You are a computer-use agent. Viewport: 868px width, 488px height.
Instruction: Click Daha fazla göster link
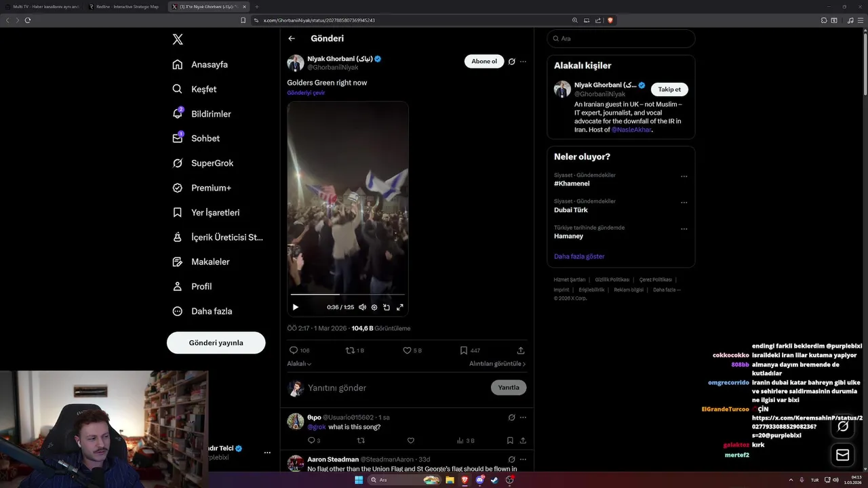point(579,256)
